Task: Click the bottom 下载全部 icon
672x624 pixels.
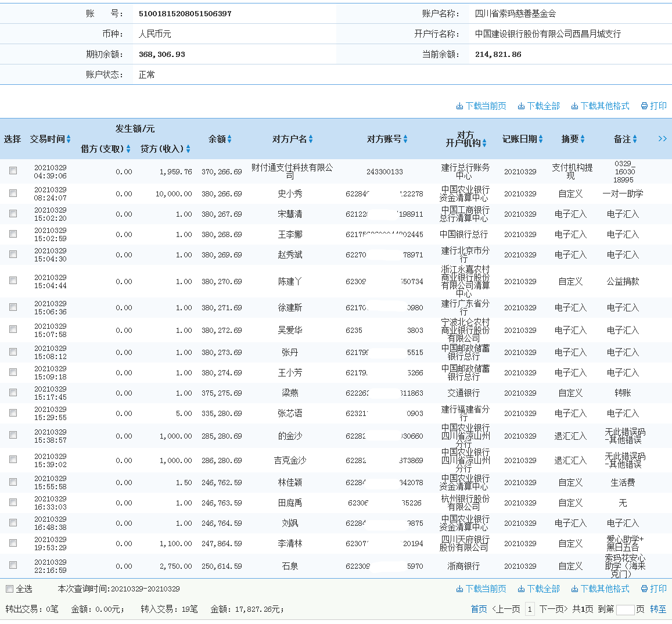Action: coord(520,589)
